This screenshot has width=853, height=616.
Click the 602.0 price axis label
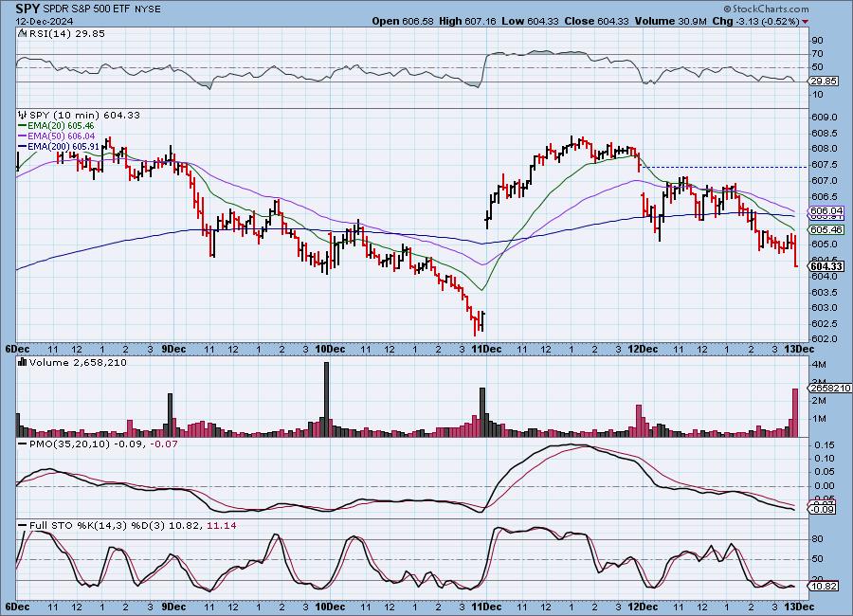point(824,338)
